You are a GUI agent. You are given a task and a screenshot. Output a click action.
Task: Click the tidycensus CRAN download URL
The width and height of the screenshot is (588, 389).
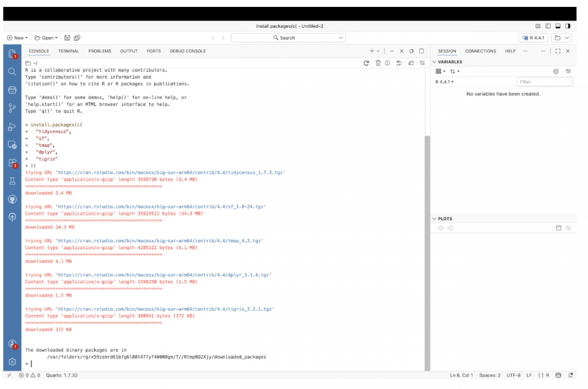click(171, 173)
